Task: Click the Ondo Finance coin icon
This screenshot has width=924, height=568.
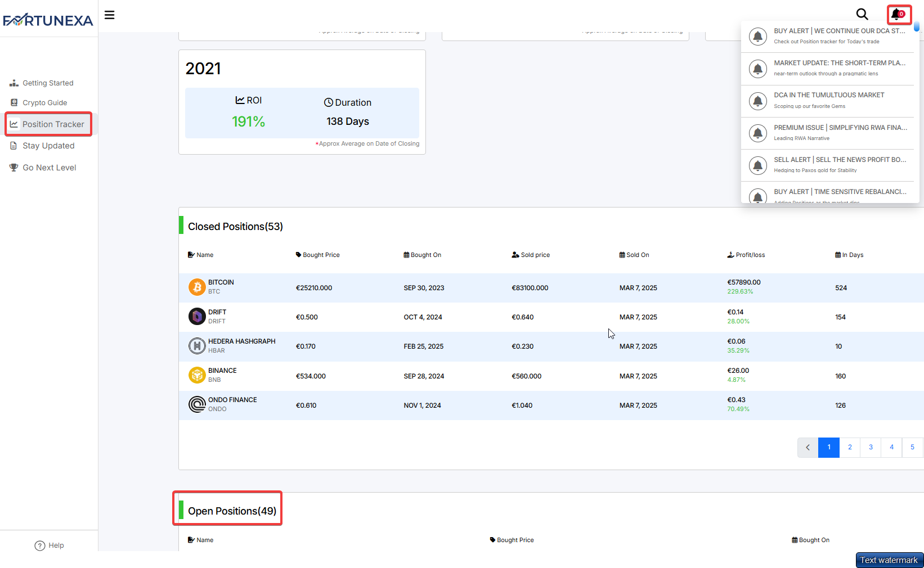Action: pyautogui.click(x=197, y=404)
